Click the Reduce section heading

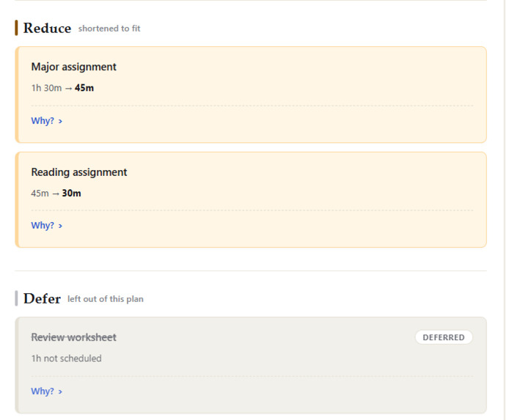tap(47, 28)
